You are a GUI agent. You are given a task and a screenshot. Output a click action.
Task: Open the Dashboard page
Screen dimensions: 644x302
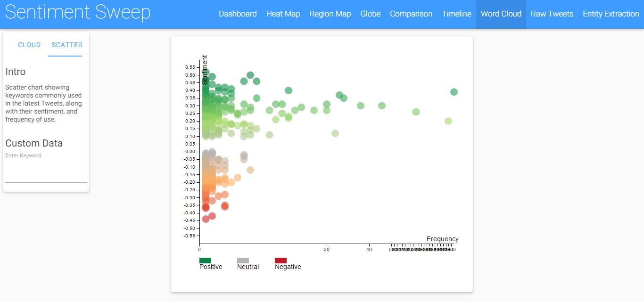click(x=238, y=14)
